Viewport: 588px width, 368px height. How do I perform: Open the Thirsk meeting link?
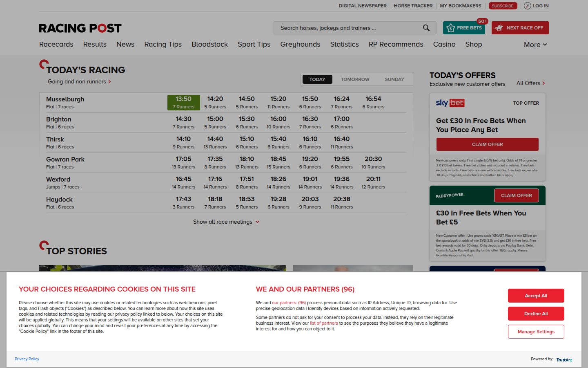(55, 139)
